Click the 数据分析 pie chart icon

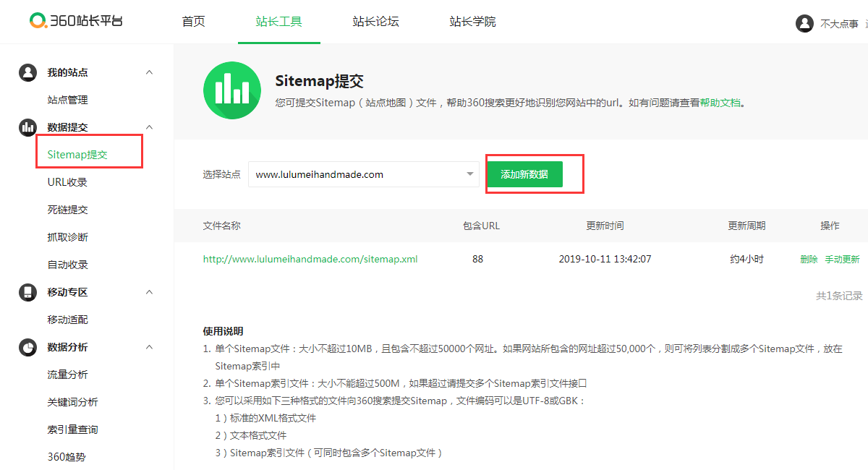point(27,347)
